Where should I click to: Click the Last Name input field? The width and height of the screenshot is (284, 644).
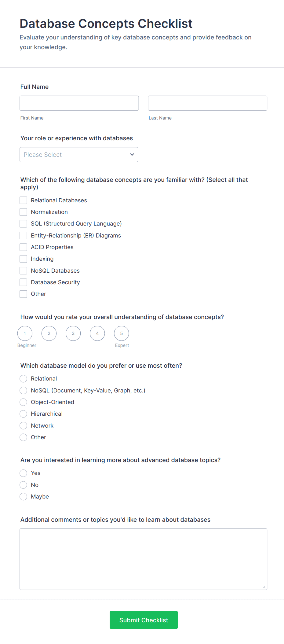[x=207, y=103]
